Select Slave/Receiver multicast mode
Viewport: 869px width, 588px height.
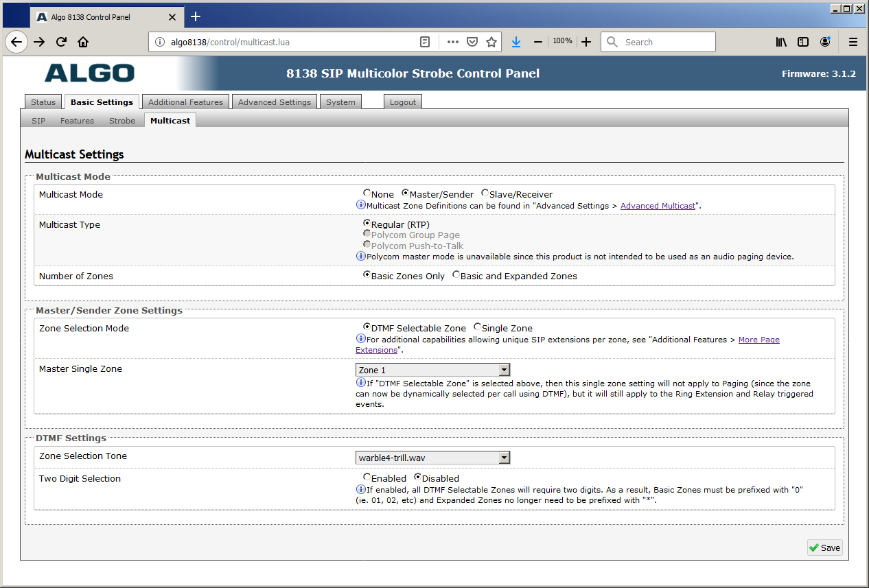coord(485,194)
